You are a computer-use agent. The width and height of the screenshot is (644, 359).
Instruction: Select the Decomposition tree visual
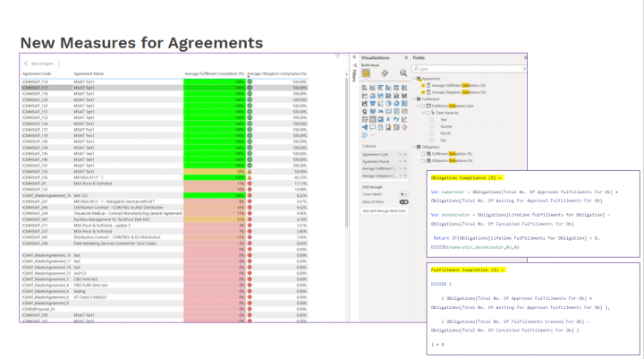tap(365, 127)
